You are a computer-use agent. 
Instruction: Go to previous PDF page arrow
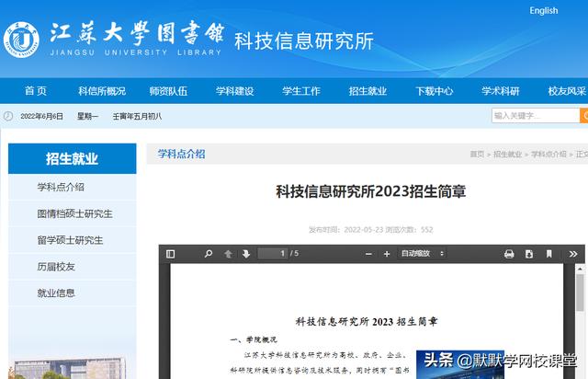click(x=228, y=254)
